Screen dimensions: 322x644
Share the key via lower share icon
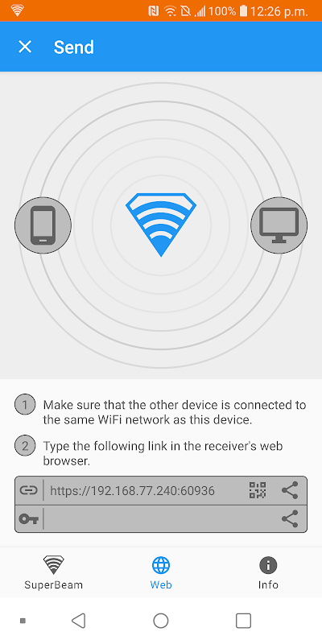290,518
